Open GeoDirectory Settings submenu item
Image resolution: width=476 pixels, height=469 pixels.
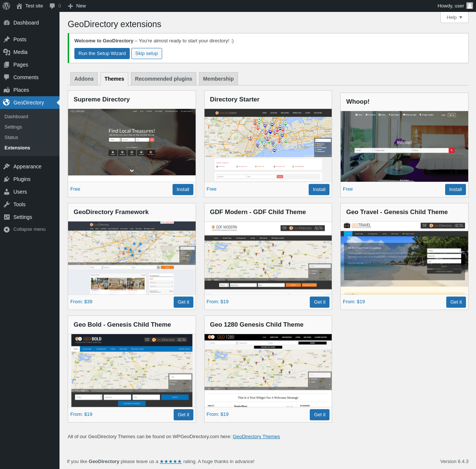[13, 127]
